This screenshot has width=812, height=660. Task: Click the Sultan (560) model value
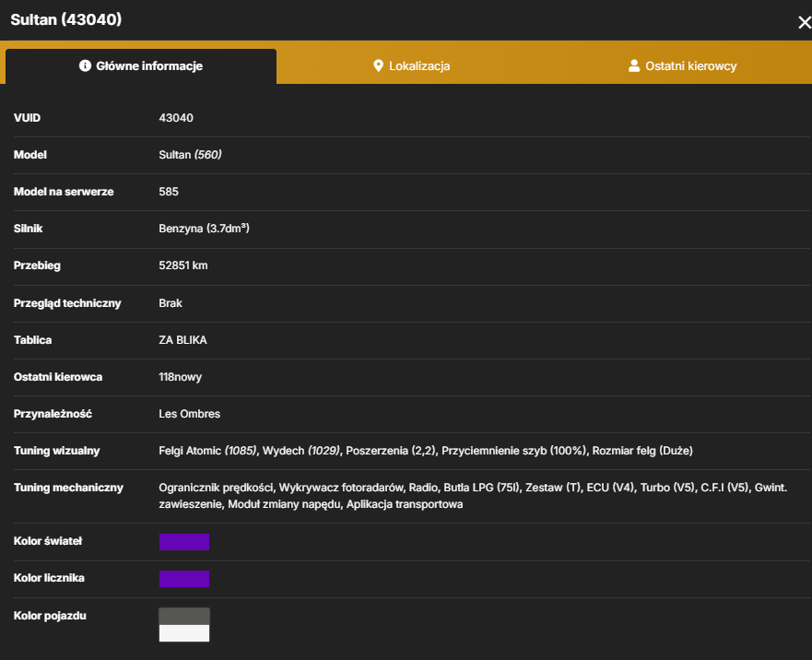[190, 154]
